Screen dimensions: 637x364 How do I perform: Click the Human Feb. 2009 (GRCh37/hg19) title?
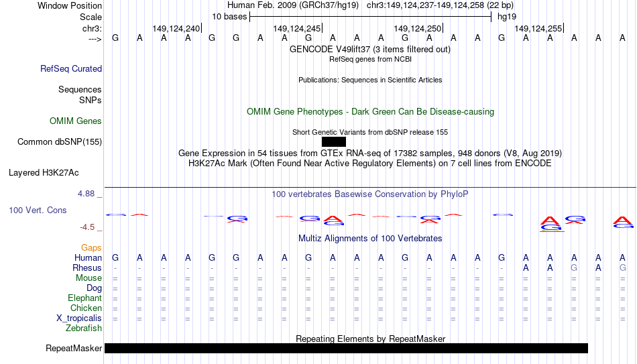coord(293,5)
